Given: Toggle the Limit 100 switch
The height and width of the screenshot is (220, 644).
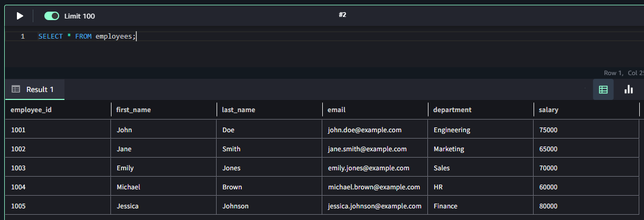Looking at the screenshot, I should point(52,16).
